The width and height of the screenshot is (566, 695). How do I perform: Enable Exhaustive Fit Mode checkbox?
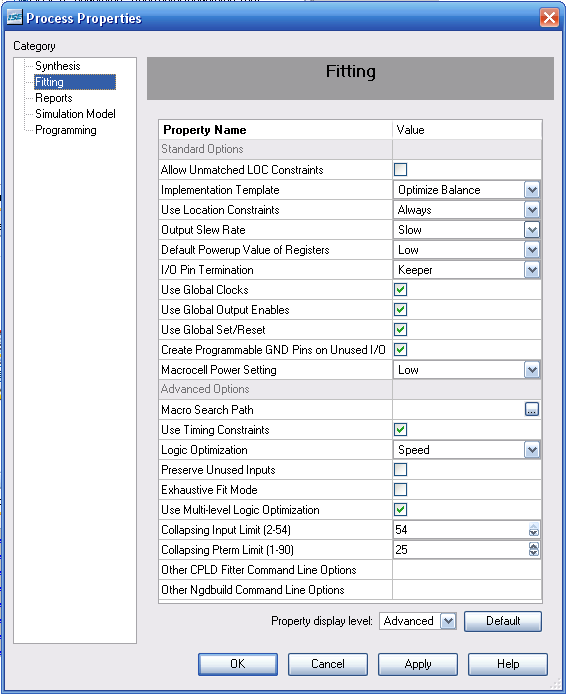pyautogui.click(x=400, y=489)
